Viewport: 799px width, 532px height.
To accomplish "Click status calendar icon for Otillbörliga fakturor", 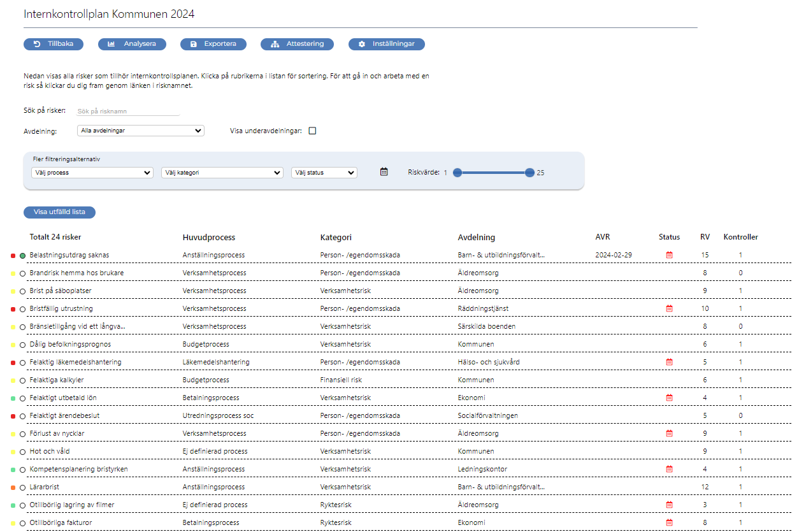I will click(669, 522).
